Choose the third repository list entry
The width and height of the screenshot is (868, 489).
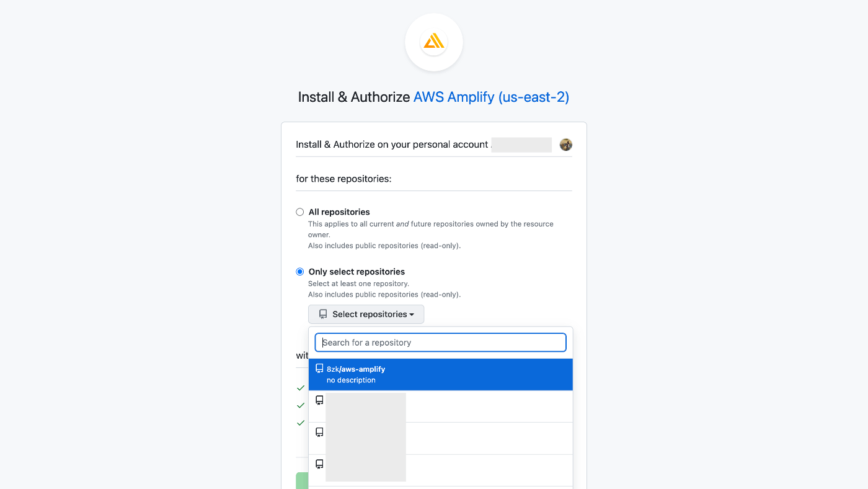[x=441, y=439]
